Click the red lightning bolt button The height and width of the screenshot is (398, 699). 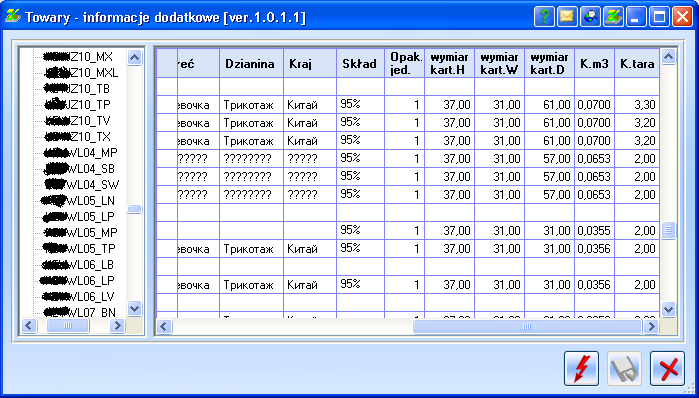[x=581, y=368]
